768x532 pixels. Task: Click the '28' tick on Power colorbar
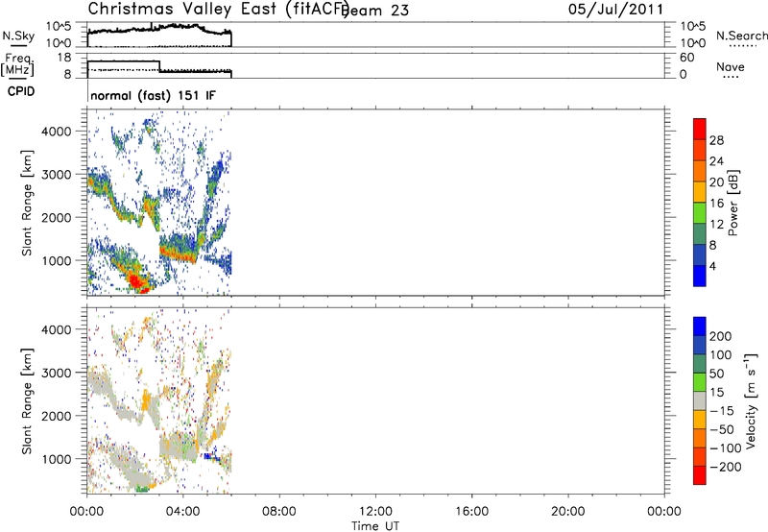click(x=716, y=140)
